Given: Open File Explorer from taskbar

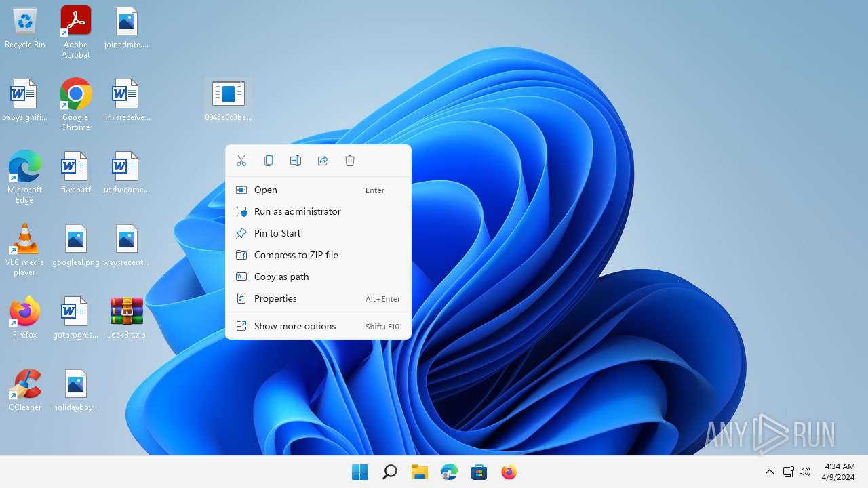Looking at the screenshot, I should pyautogui.click(x=419, y=472).
